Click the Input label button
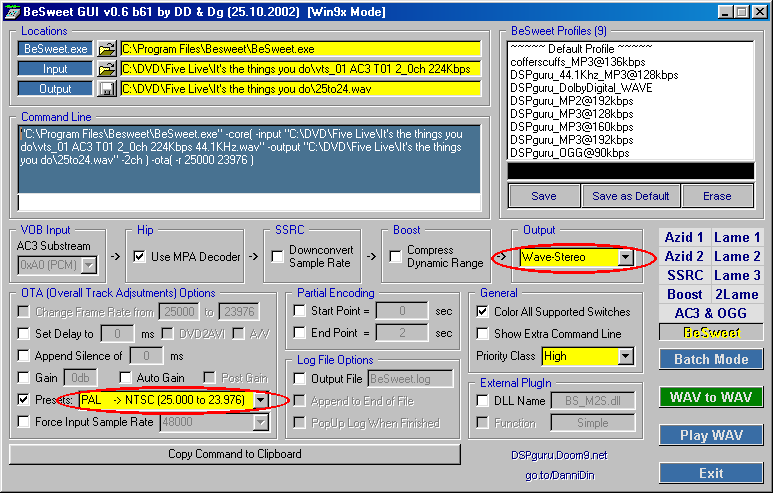The image size is (773, 493). 55,69
